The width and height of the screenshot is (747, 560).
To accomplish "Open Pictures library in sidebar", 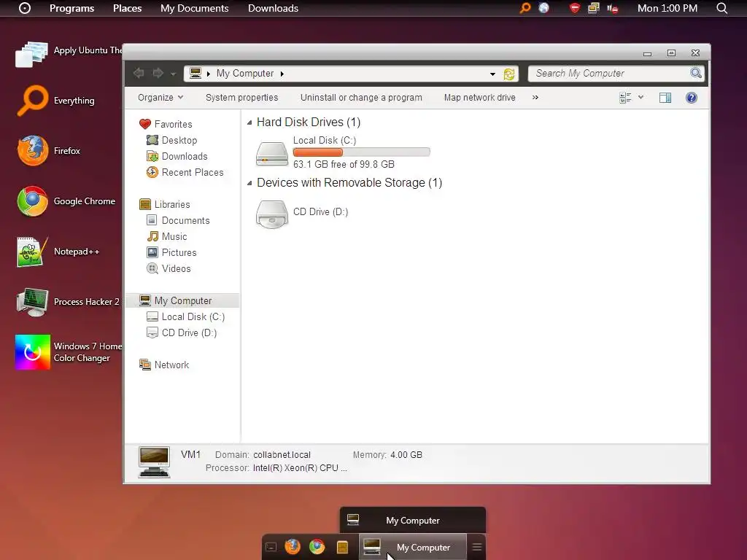I will point(179,252).
